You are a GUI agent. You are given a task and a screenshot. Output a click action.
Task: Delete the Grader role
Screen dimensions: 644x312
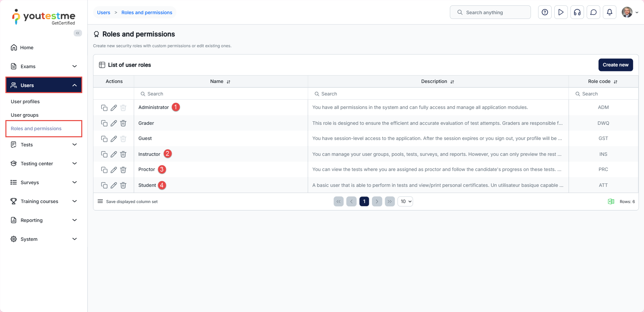123,123
